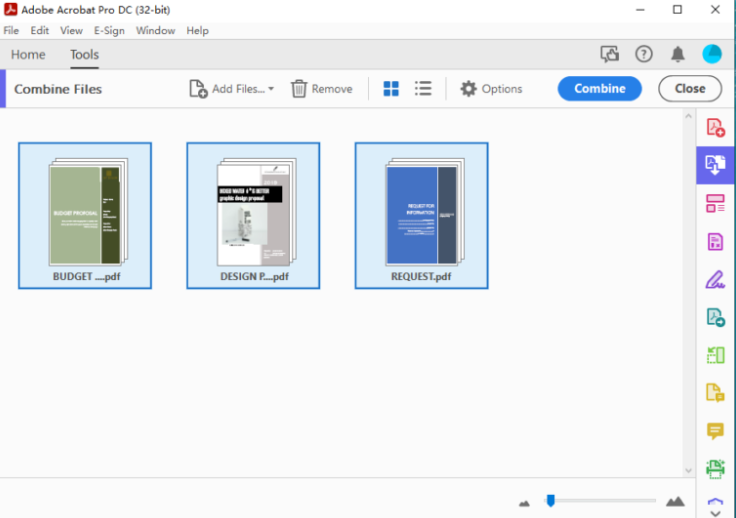Screen dimensions: 736x518
Task: Expand more tools chevron in sidebar
Action: (715, 514)
